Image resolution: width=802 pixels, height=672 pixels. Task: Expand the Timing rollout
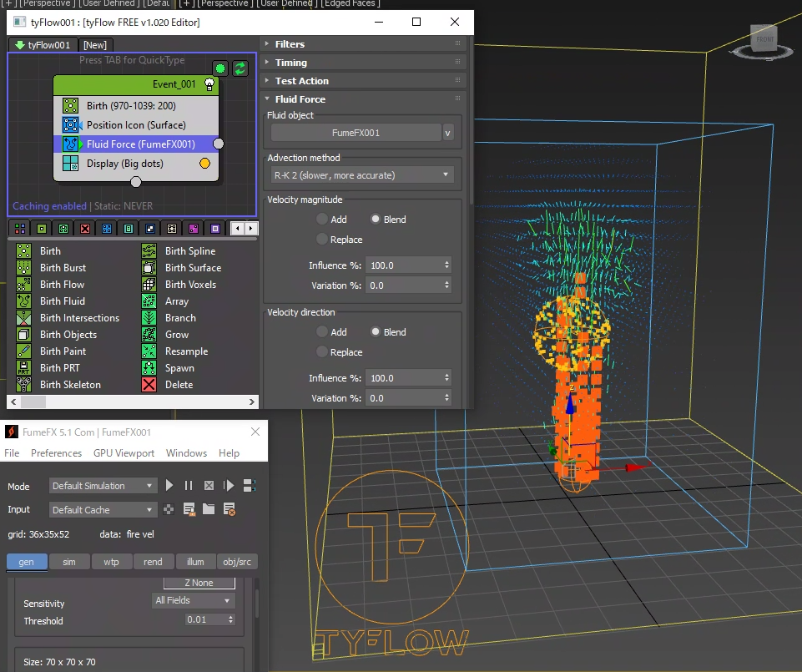(x=363, y=63)
